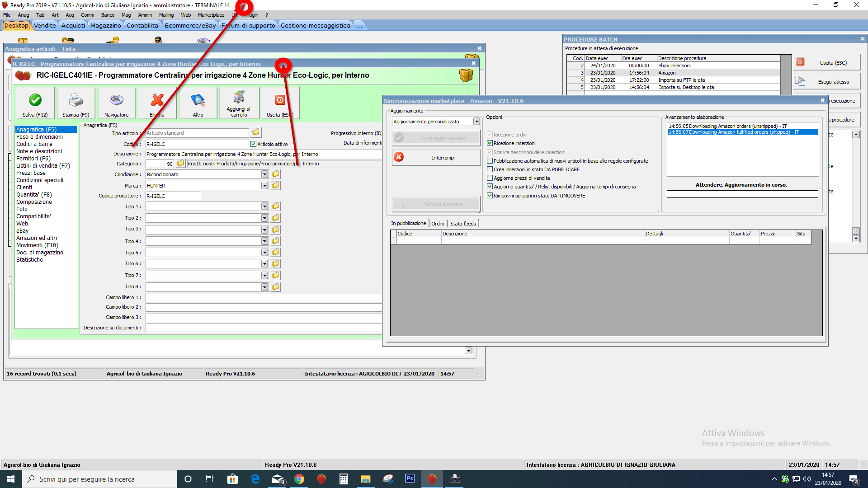Open folder icon beside Marca field
This screenshot has width=868, height=488.
click(x=275, y=185)
